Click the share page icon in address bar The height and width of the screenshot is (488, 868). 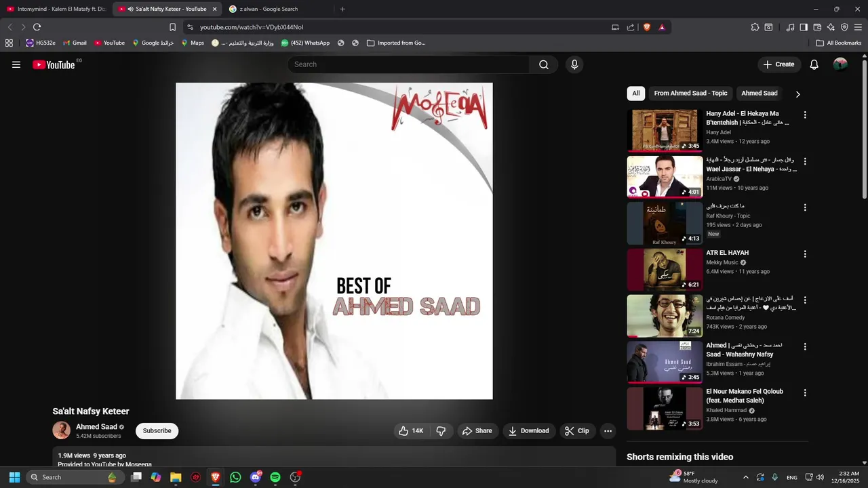[x=631, y=27]
